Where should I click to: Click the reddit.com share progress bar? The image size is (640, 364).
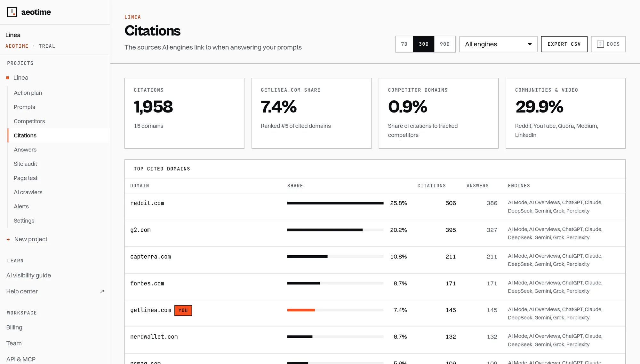[335, 203]
